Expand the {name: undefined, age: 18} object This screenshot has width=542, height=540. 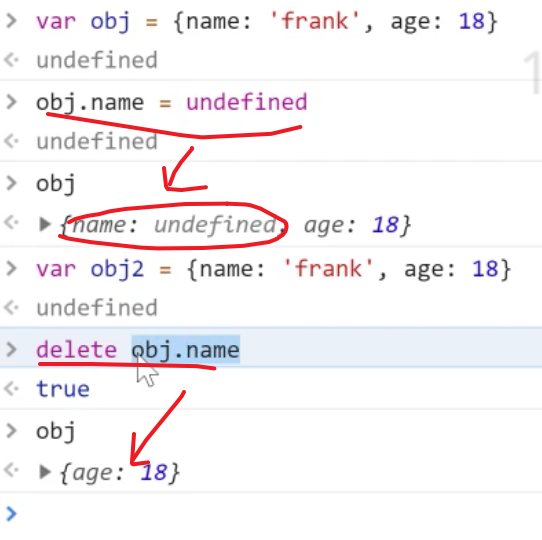(45, 224)
